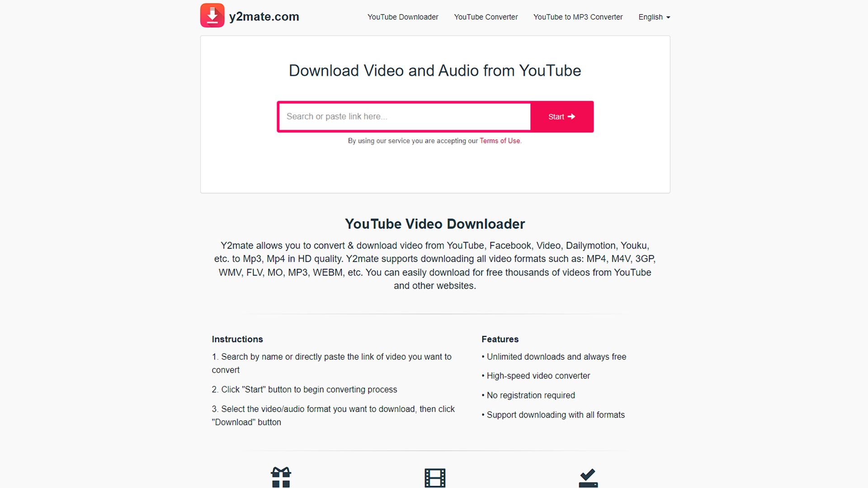The width and height of the screenshot is (868, 488).
Task: Open the Terms of Use link
Action: tap(500, 141)
